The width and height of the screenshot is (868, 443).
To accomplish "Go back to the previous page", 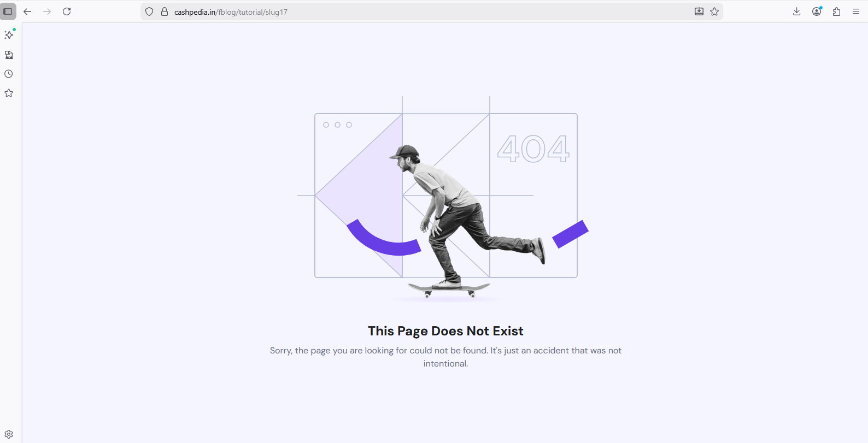I will click(x=27, y=11).
